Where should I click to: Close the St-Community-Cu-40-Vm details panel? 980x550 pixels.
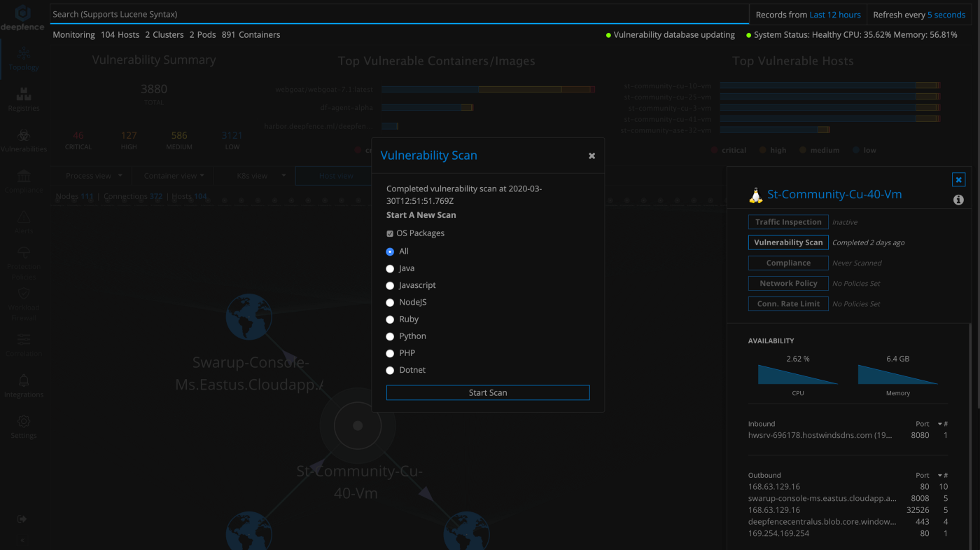[958, 180]
